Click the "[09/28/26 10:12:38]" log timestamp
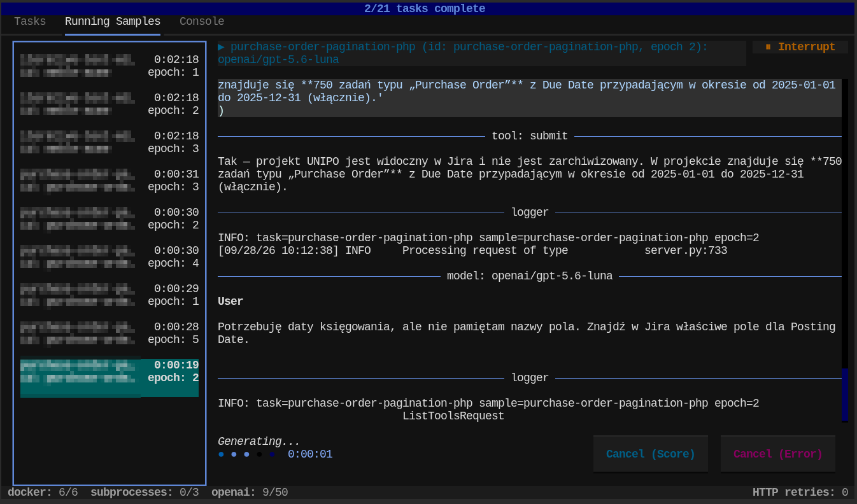Image resolution: width=857 pixels, height=504 pixels. point(278,251)
